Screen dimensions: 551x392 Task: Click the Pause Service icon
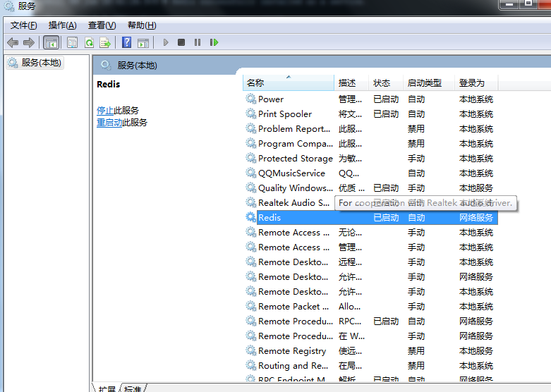coord(198,42)
